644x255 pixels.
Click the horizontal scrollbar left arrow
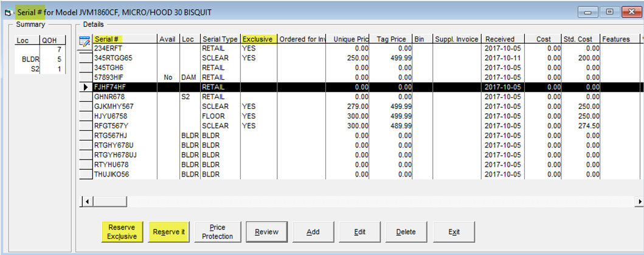86,201
